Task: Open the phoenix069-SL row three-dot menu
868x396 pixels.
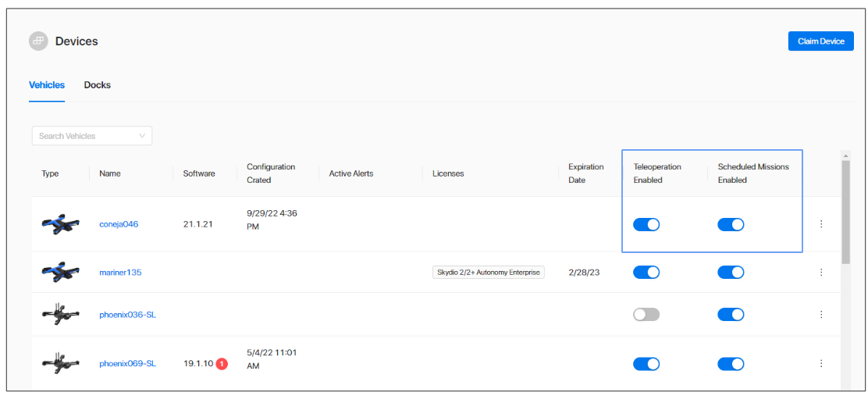Action: pos(821,364)
